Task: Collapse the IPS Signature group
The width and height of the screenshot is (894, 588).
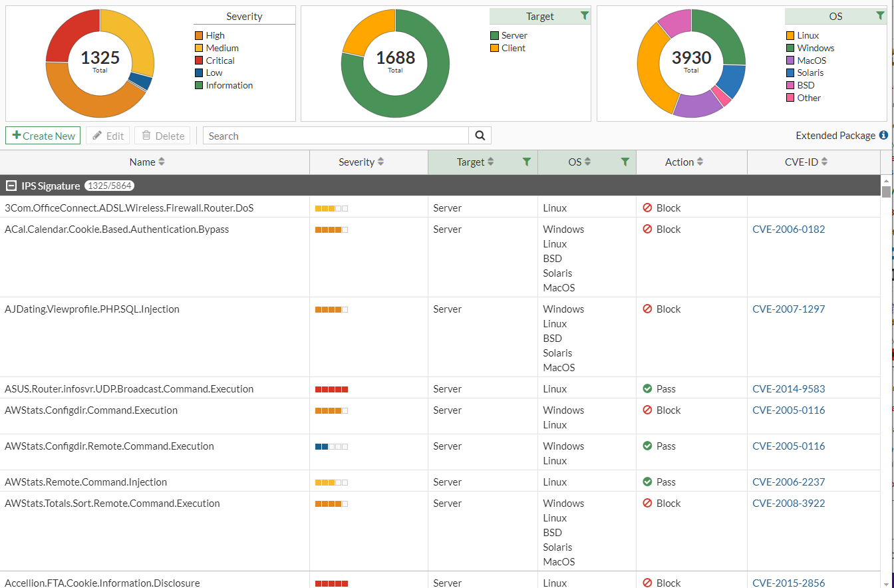Action: (11, 186)
